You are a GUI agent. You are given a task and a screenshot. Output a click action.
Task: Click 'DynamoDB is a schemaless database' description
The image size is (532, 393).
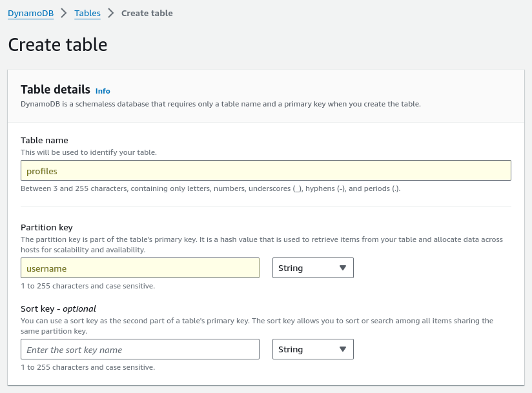point(221,104)
